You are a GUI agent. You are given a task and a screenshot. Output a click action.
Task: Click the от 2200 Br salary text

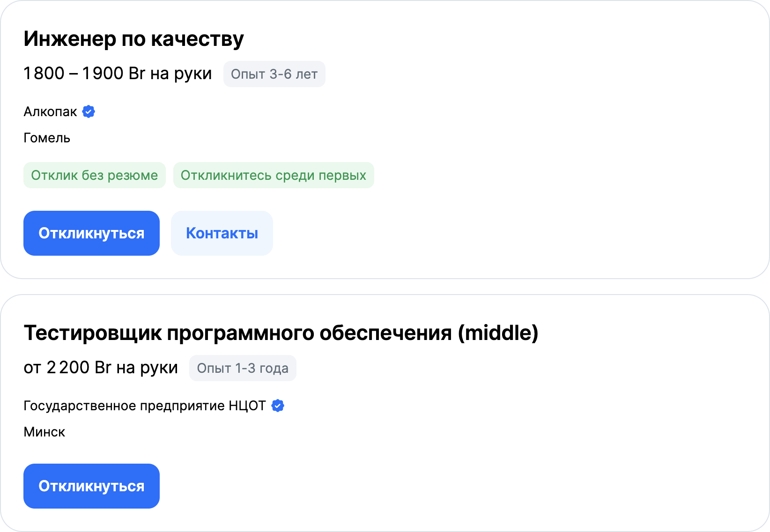pyautogui.click(x=100, y=368)
